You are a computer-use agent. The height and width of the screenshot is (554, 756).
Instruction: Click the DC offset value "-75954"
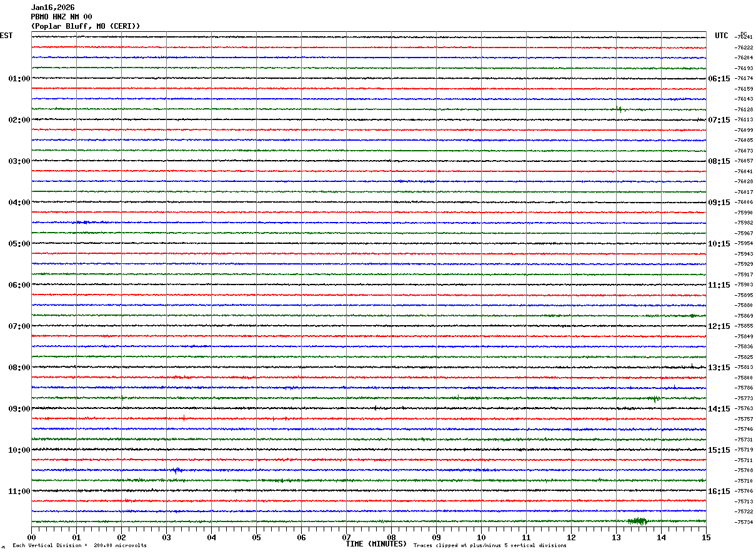click(x=744, y=244)
